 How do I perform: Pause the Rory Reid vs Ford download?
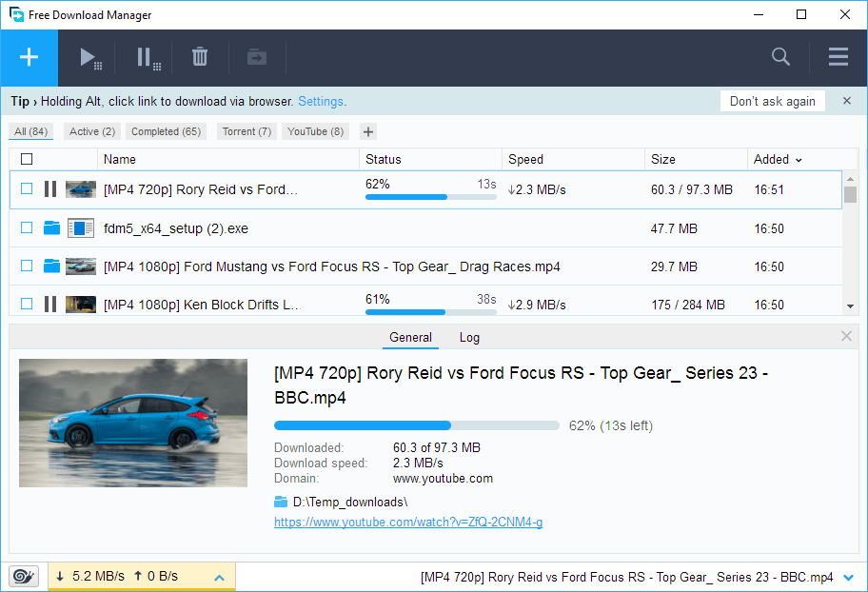50,189
